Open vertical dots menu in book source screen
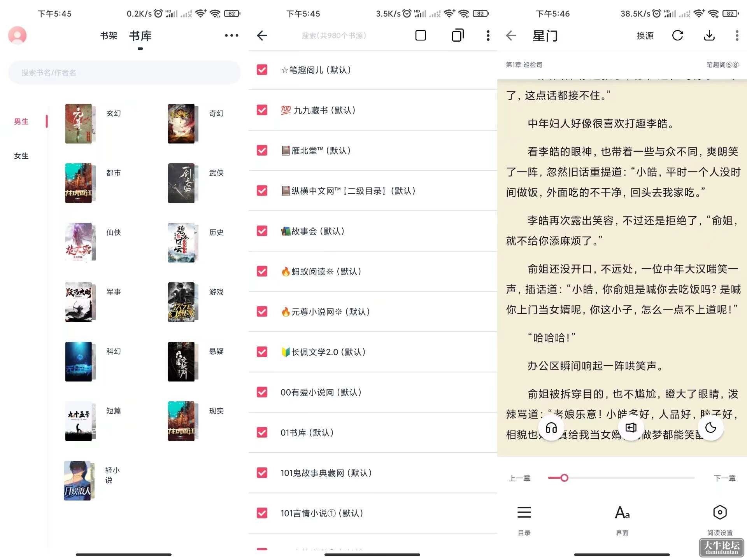The height and width of the screenshot is (560, 747). pyautogui.click(x=488, y=35)
